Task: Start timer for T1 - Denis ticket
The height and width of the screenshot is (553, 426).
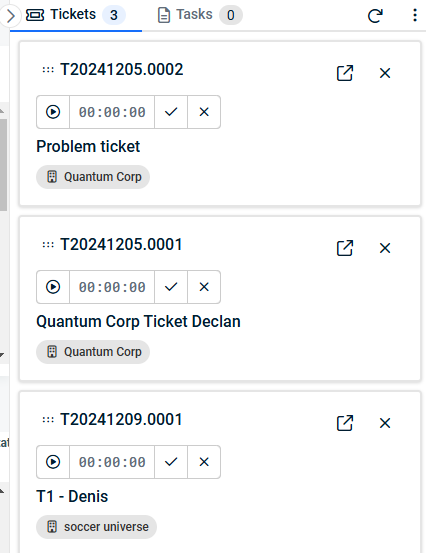Action: (53, 462)
